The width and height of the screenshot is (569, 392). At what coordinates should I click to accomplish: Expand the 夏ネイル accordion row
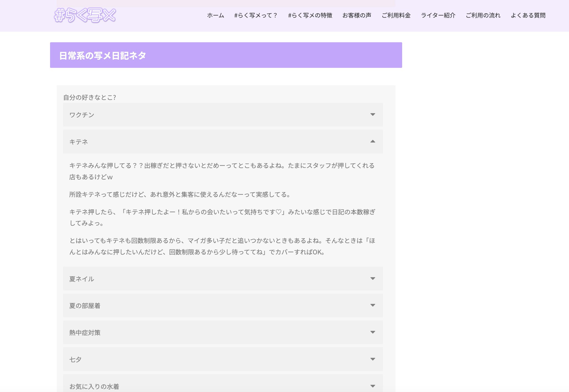[x=223, y=279]
